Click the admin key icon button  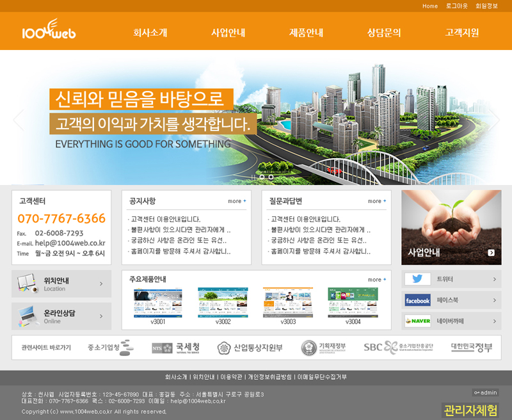485,392
